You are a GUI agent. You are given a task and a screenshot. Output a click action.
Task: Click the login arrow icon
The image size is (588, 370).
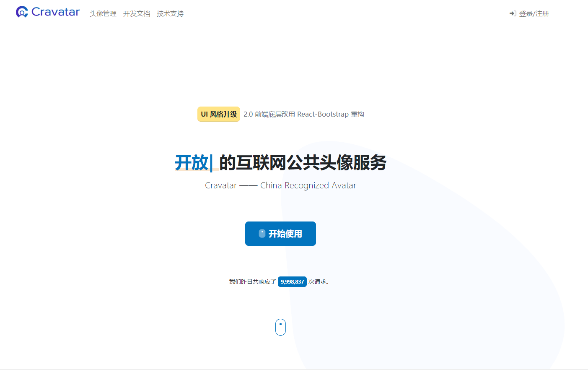click(x=513, y=14)
